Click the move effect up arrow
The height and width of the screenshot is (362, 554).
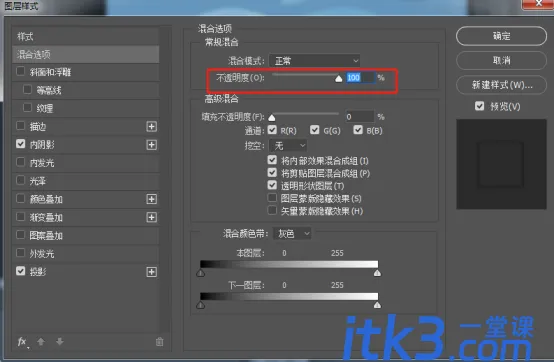(x=41, y=342)
